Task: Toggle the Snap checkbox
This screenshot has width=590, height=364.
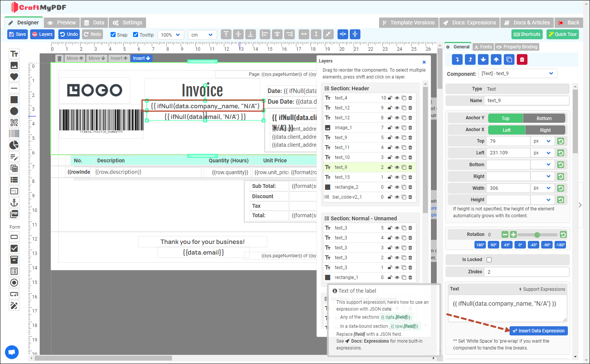Action: pos(113,34)
